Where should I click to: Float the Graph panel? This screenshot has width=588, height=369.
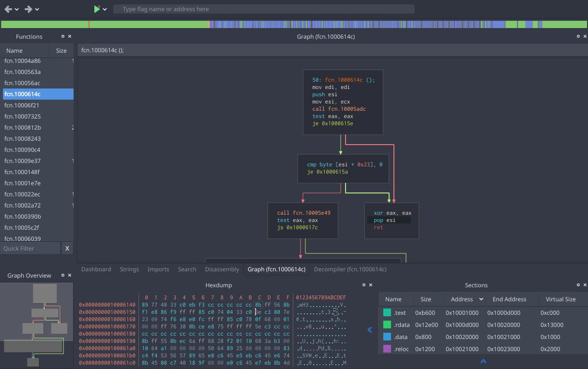coord(578,36)
